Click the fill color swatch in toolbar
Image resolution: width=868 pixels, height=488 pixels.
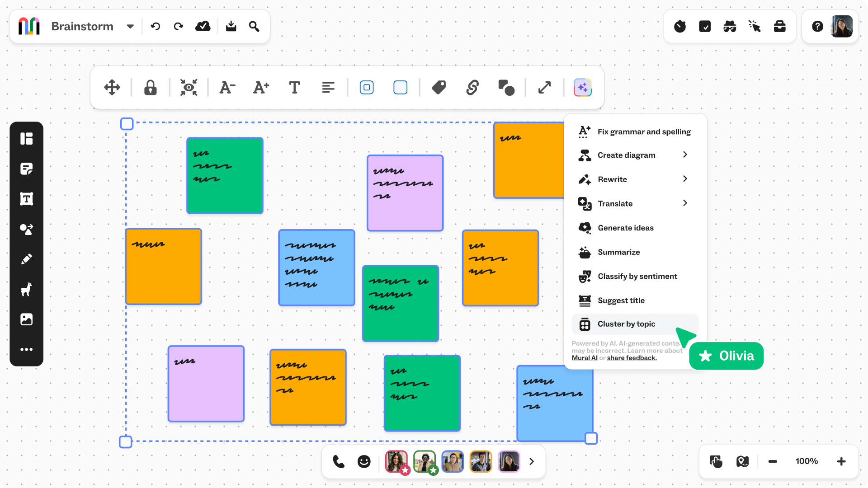(x=400, y=88)
